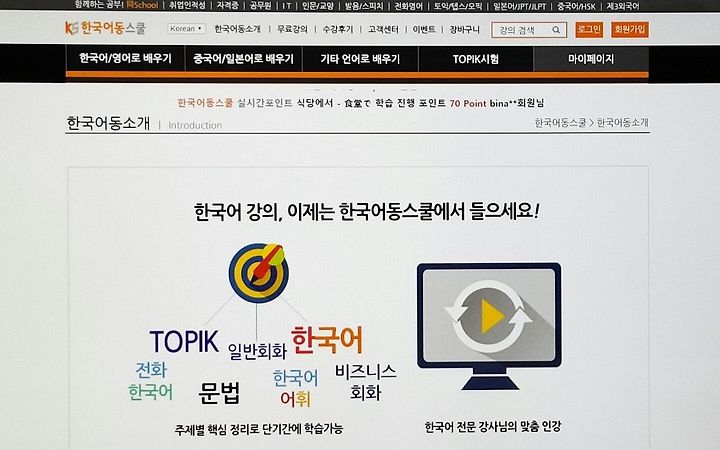Click the 한국어 전문 강사님의 caption

point(493,427)
